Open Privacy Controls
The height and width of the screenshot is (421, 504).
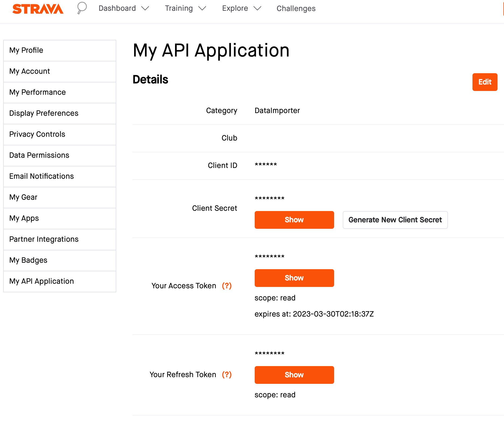60,135
